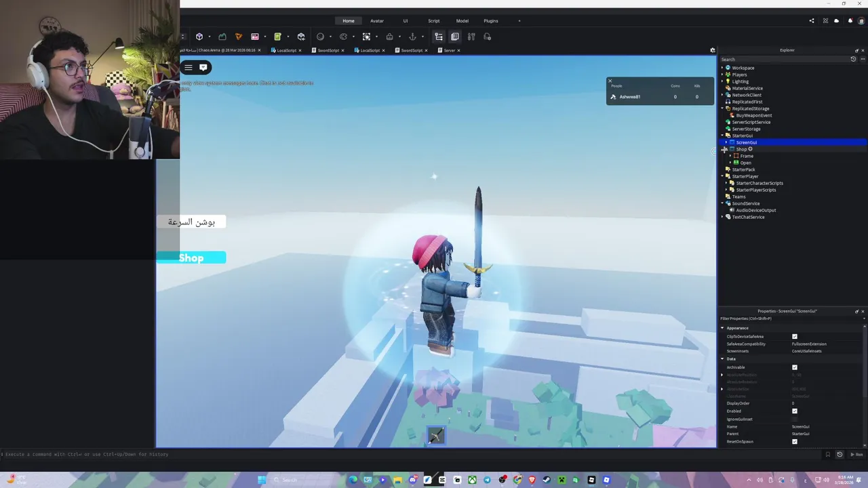Click the Lock tool icon
Viewport: 868px width, 488px height.
click(389, 37)
